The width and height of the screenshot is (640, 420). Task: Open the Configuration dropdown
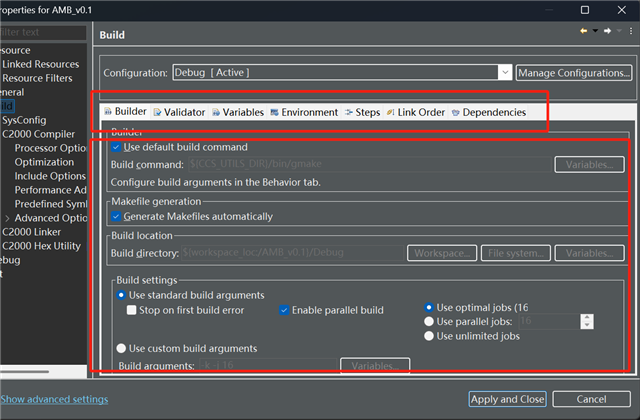(506, 72)
